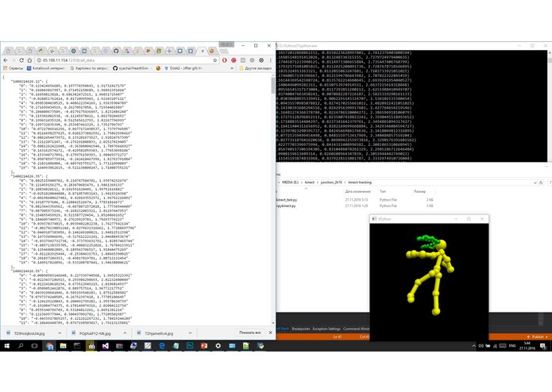Open downloaded file 72hjameIhvA.jpg

156,333
